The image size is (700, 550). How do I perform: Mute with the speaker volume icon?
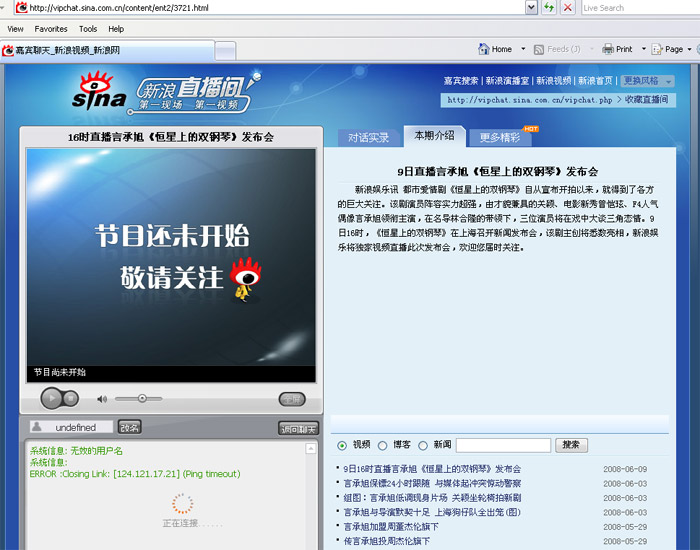pyautogui.click(x=102, y=399)
